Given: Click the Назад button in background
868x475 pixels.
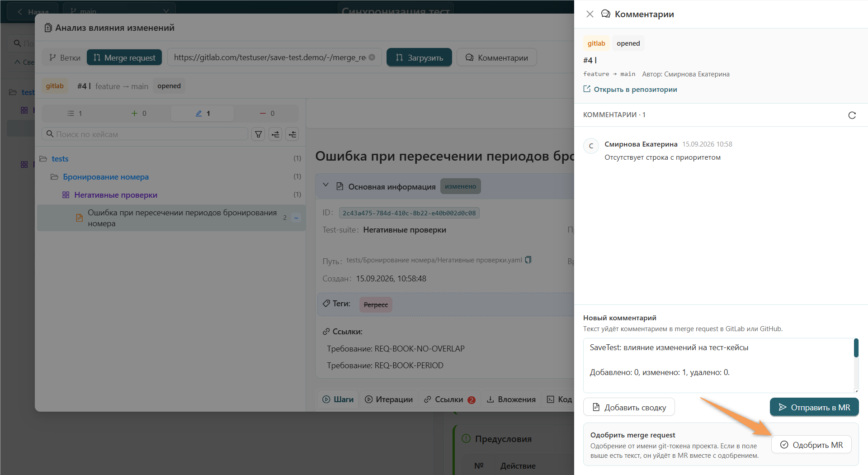Looking at the screenshot, I should [33, 11].
